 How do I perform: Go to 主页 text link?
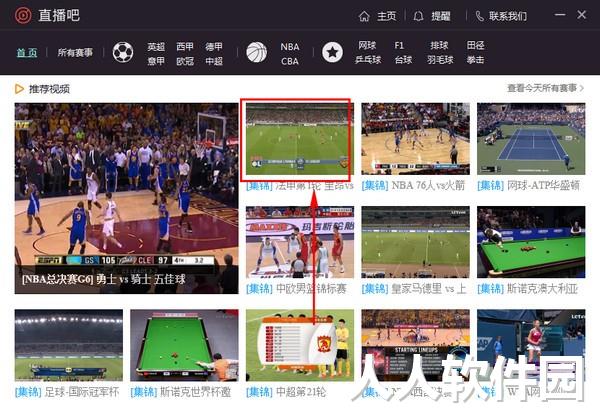(386, 16)
